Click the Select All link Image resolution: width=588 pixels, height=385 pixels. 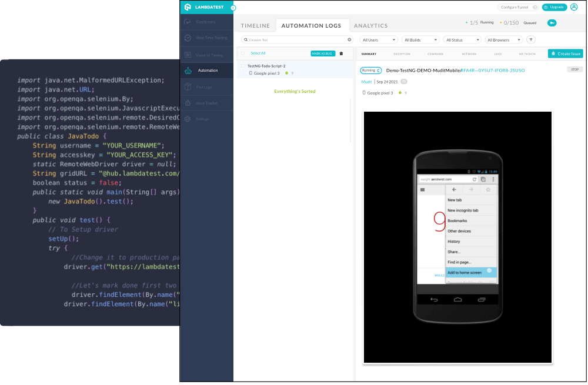click(258, 53)
